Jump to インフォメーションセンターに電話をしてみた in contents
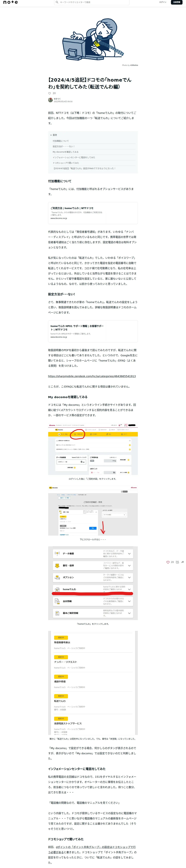This screenshot has width=186, height=868. pyautogui.click(x=74, y=157)
